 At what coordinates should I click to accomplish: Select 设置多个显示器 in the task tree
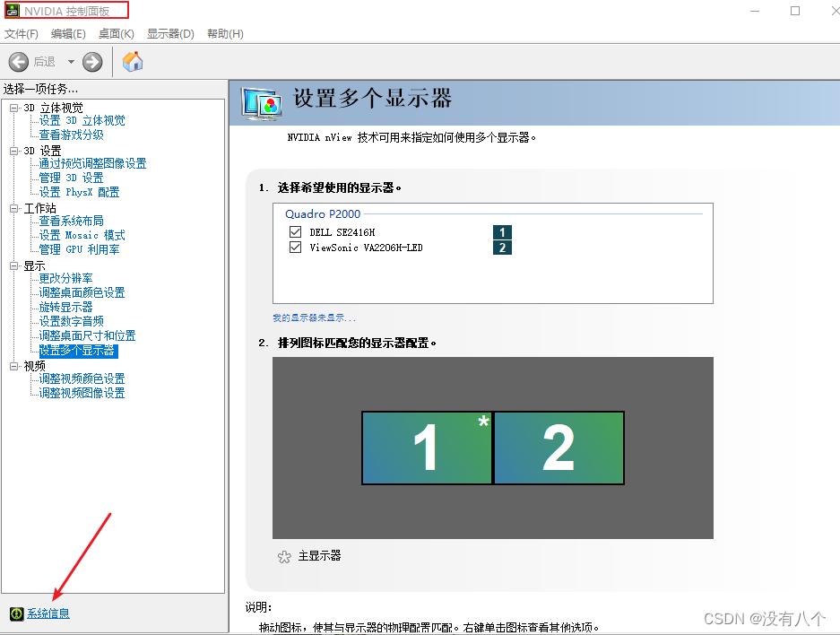click(x=78, y=351)
